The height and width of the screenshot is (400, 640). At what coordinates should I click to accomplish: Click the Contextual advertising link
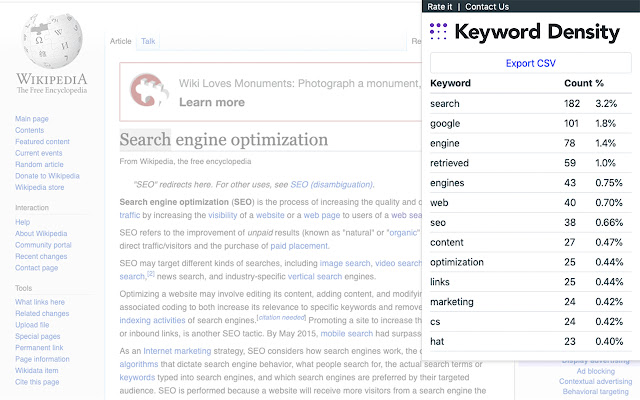tap(596, 381)
